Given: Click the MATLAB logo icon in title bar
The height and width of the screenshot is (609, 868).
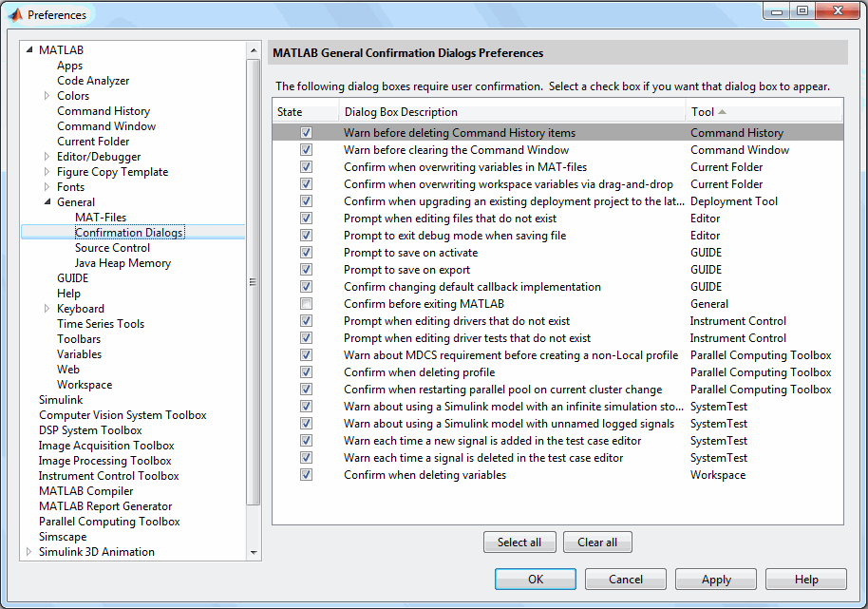Looking at the screenshot, I should pyautogui.click(x=14, y=14).
